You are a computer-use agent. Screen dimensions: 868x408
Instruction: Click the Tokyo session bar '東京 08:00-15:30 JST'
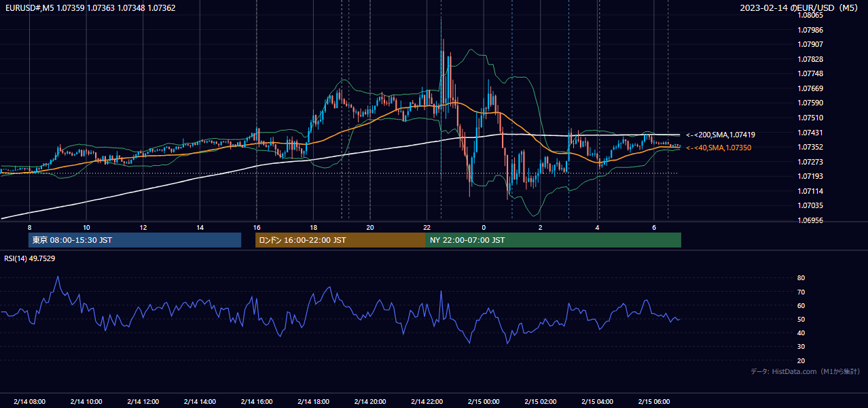coord(135,240)
